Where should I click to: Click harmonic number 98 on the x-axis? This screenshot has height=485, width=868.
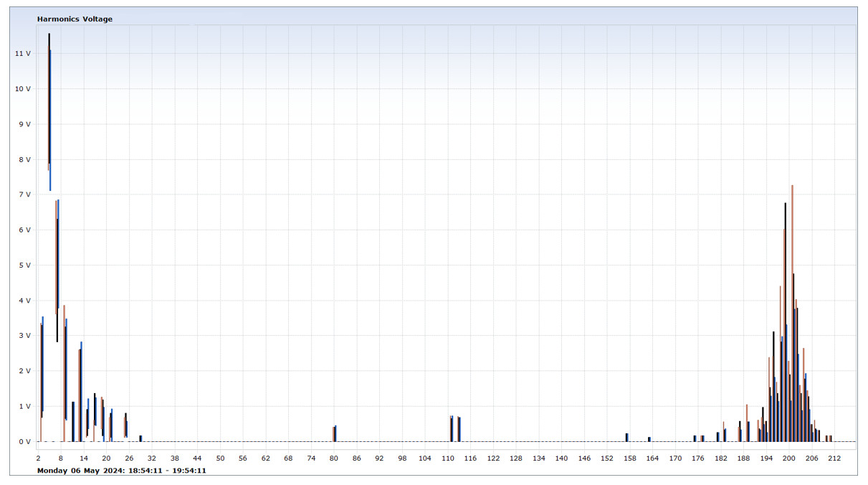(x=402, y=458)
